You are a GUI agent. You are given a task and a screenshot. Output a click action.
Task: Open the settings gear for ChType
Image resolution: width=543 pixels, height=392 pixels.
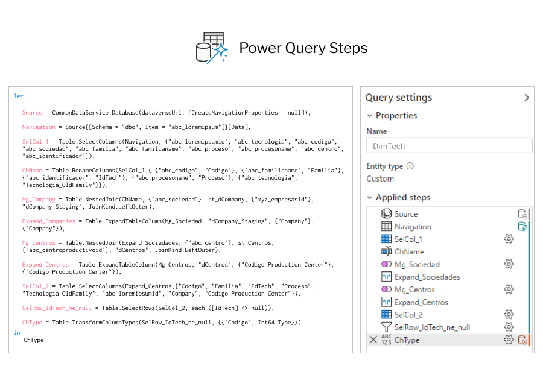(x=508, y=340)
